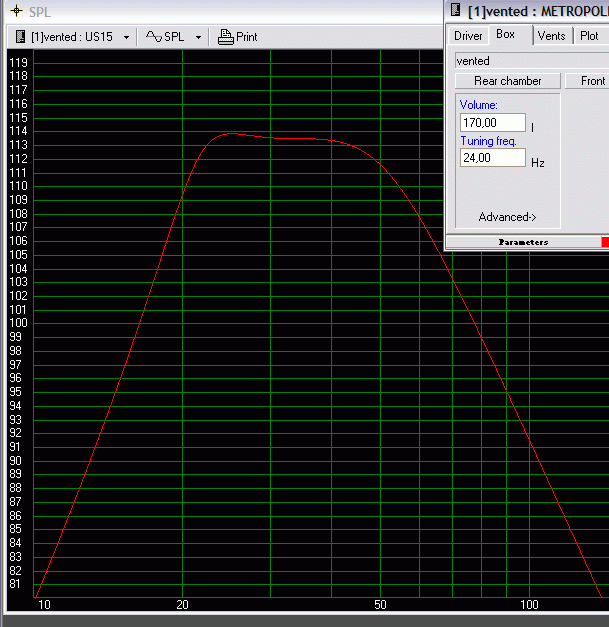Open the vented US15 project dropdown arrow

point(126,37)
